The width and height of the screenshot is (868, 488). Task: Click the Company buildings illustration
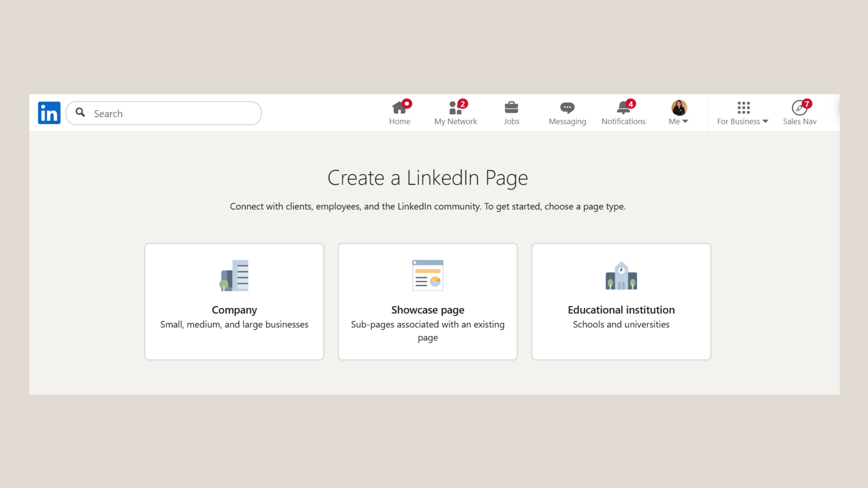(x=234, y=275)
